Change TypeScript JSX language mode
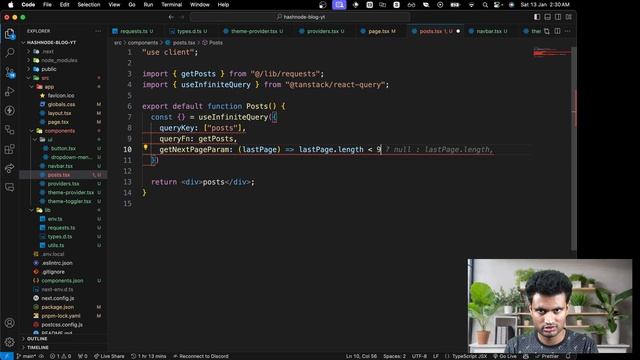Viewport: 640px width, 360px height. click(469, 356)
